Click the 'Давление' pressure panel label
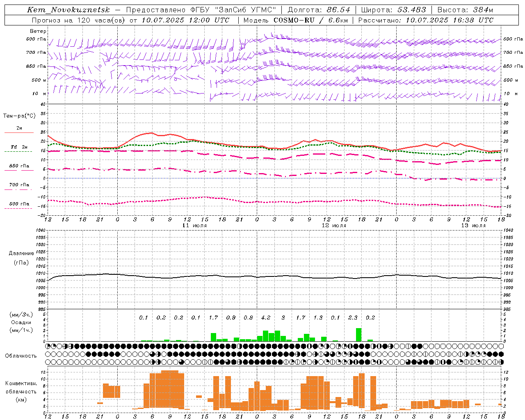525x420 pixels. pos(21,253)
